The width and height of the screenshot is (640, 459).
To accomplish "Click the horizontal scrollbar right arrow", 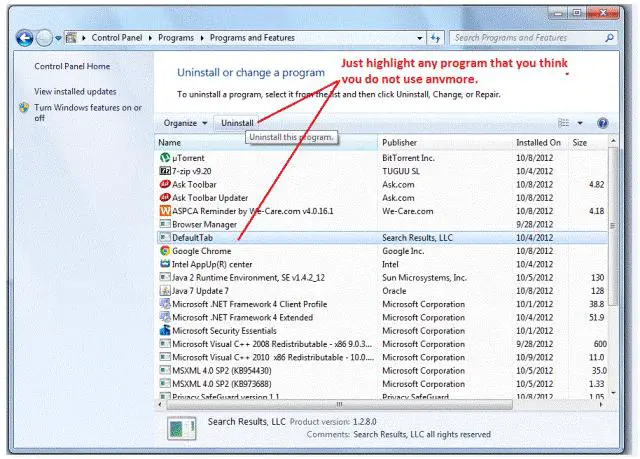I will pyautogui.click(x=601, y=404).
